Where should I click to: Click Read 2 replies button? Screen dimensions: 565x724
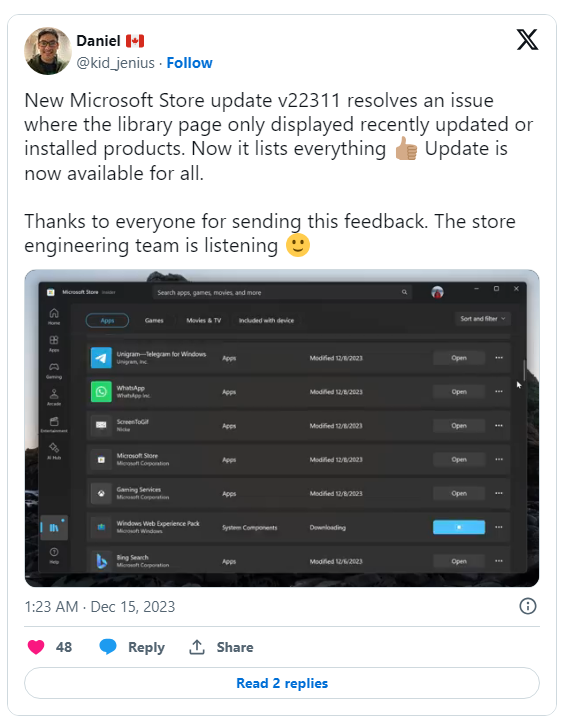[x=282, y=683]
